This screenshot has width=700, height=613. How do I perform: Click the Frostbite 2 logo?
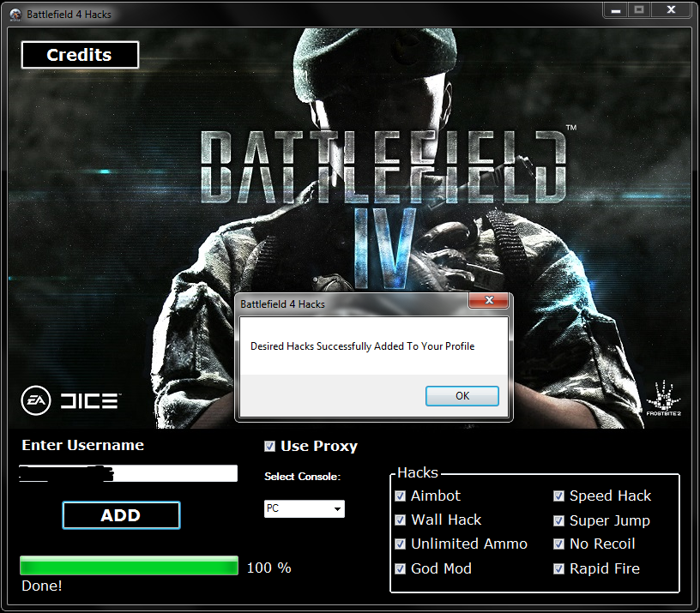[x=664, y=398]
